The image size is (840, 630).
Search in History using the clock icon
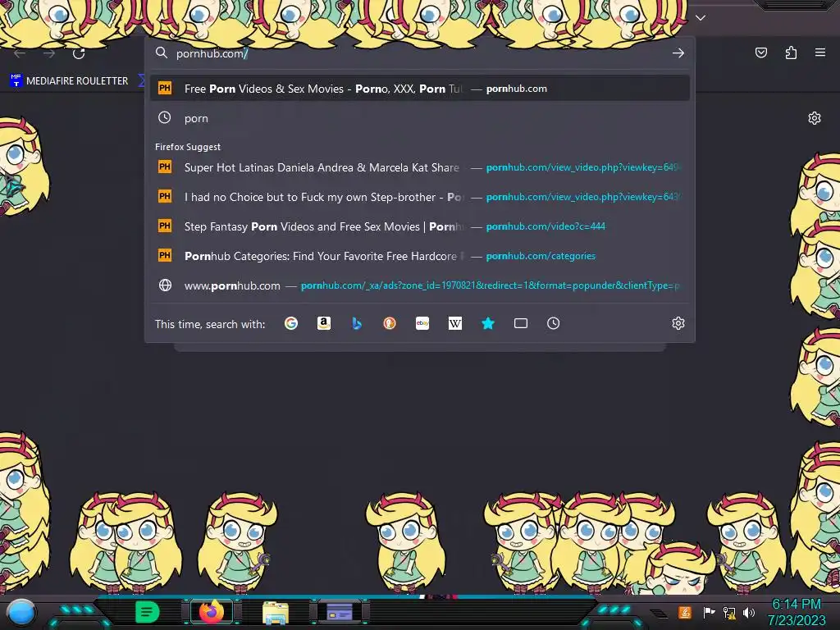point(554,323)
